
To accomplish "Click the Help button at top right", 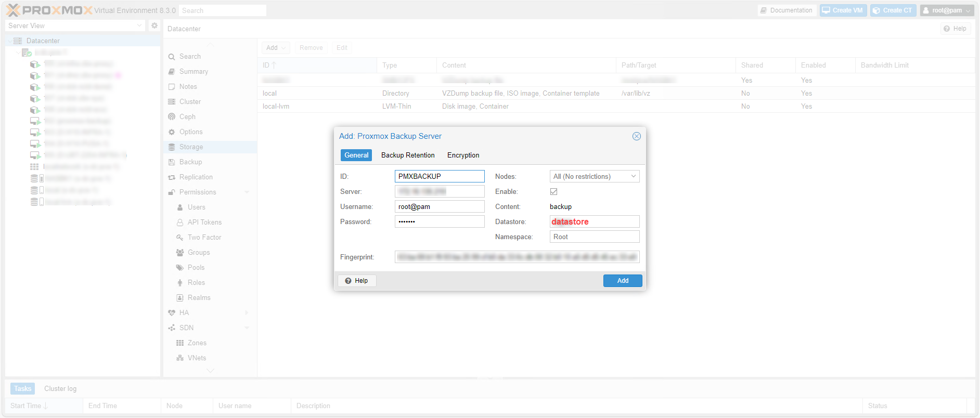I will click(x=956, y=29).
